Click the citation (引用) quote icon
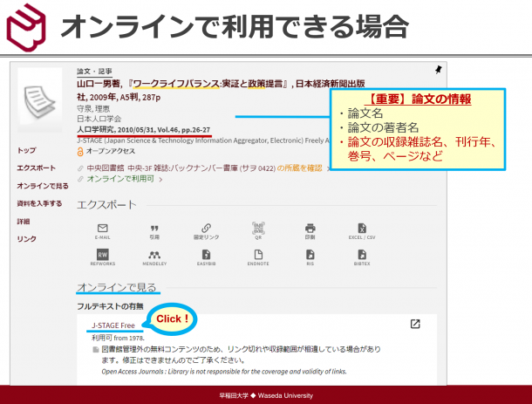This screenshot has width=532, height=404. tap(154, 228)
